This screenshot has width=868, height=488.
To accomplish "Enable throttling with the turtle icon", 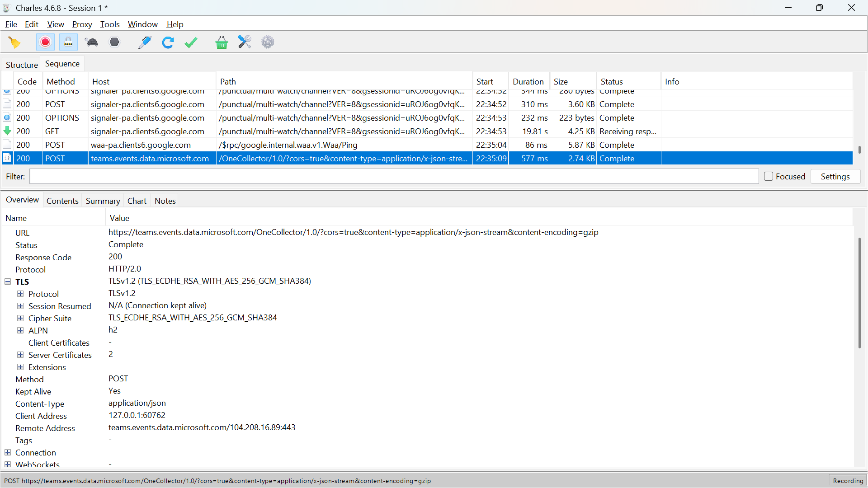I will click(92, 42).
